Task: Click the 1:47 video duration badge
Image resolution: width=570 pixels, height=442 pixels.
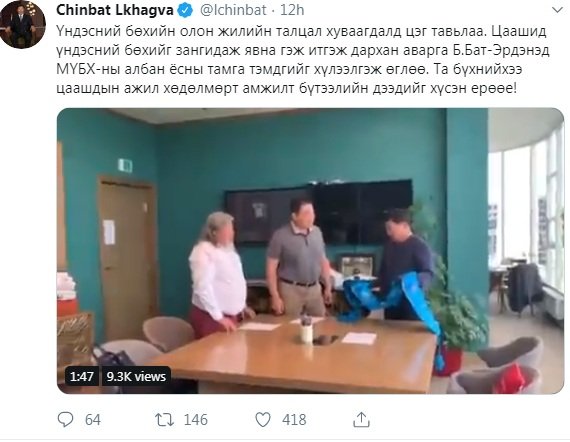Action: point(82,377)
